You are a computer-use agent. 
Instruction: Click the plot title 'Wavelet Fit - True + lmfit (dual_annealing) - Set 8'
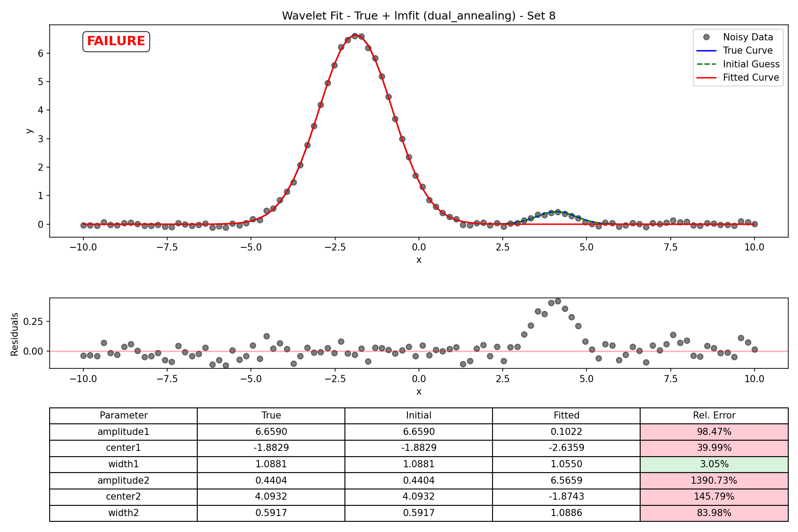pyautogui.click(x=419, y=16)
